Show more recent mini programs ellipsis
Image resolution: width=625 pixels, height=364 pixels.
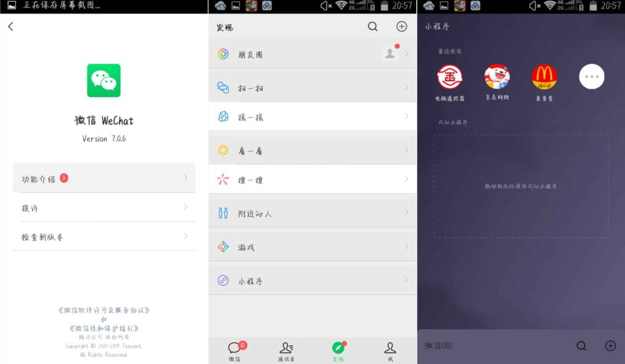pyautogui.click(x=591, y=76)
